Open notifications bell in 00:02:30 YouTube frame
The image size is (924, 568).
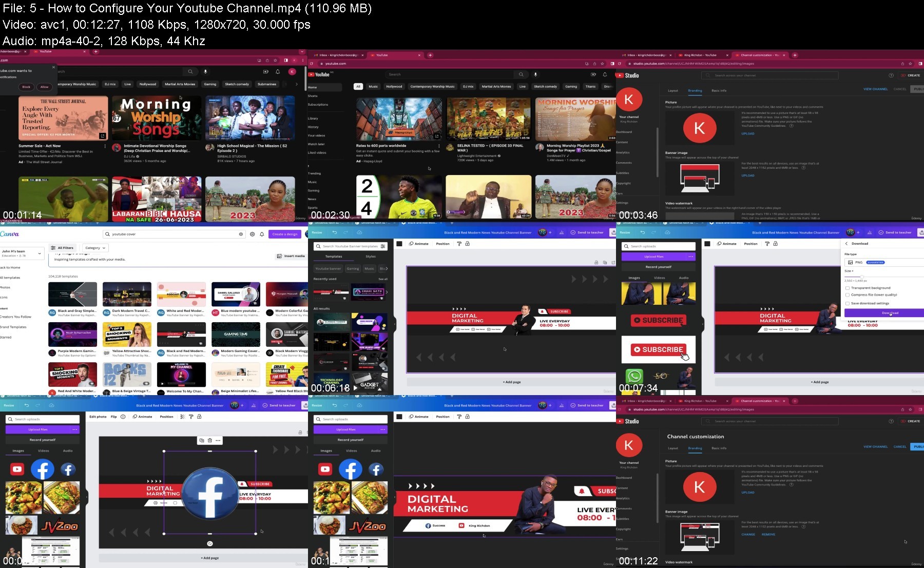605,74
